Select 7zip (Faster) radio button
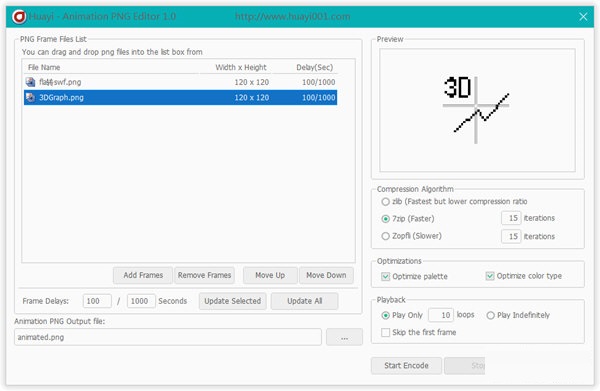The height and width of the screenshot is (391, 600). point(385,219)
